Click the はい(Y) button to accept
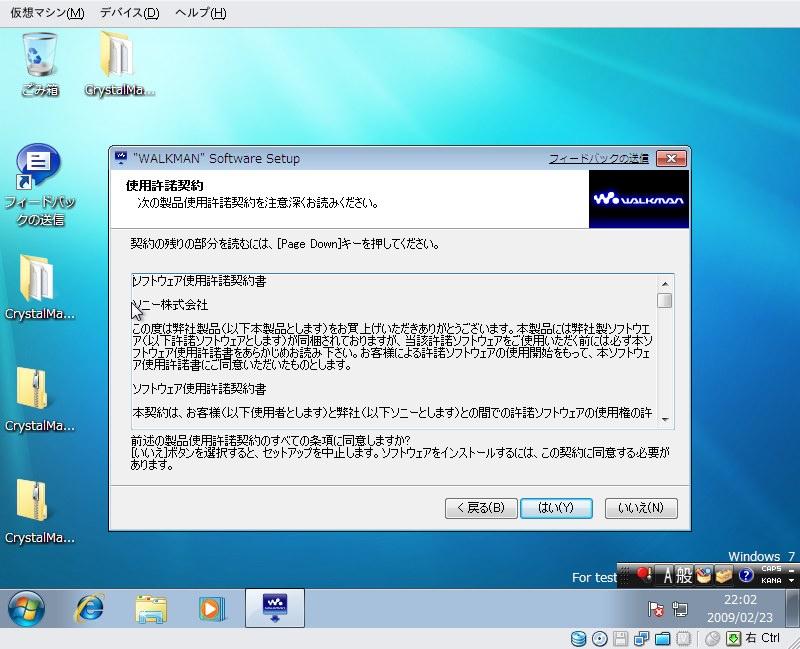Screen dimensions: 800x649 [556, 508]
